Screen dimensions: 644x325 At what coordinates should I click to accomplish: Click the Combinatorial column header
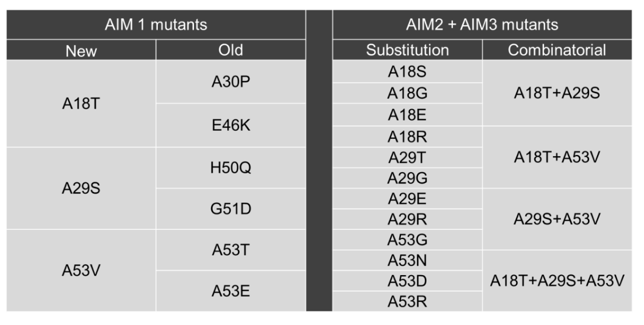pos(557,50)
